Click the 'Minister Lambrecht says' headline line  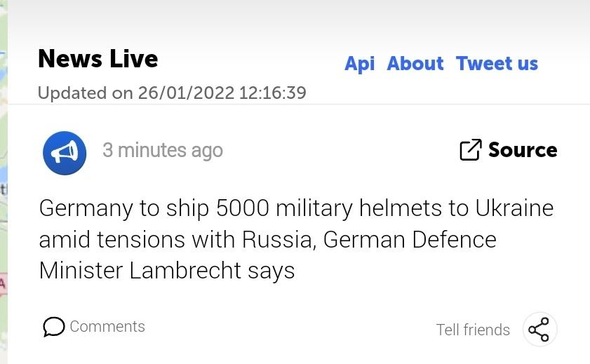tap(167, 271)
